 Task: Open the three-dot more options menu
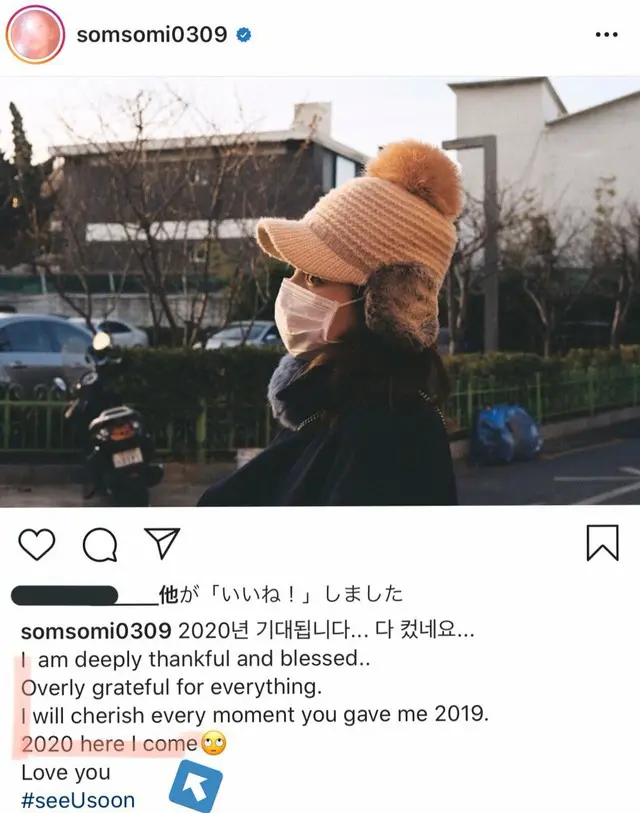(606, 35)
